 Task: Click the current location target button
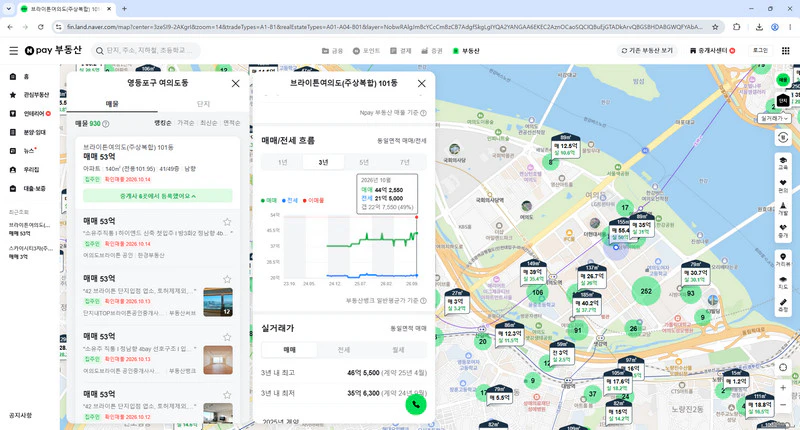[783, 367]
